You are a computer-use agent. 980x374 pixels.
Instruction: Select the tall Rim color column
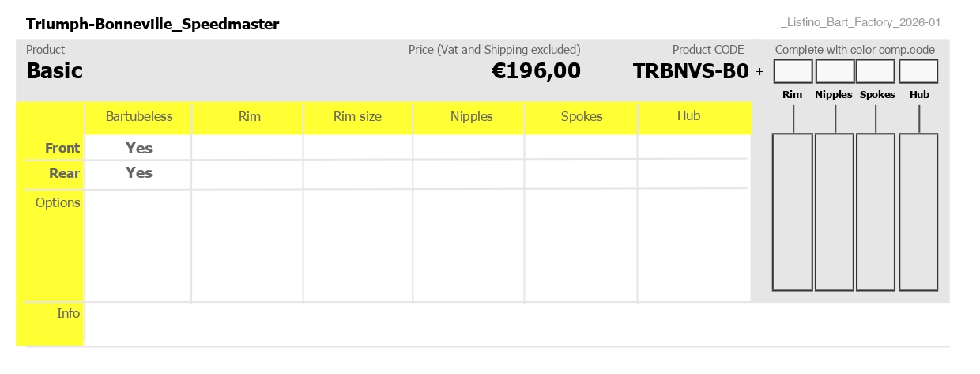click(793, 212)
